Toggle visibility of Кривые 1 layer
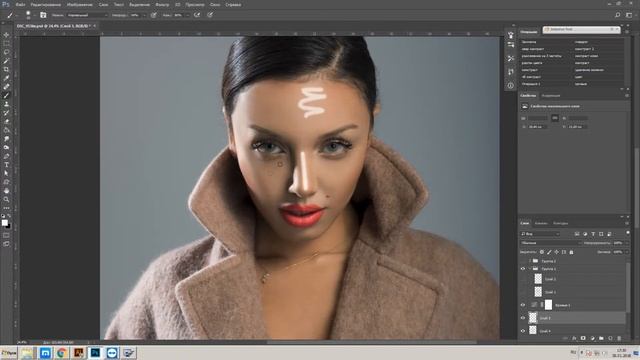The image size is (640, 360). point(523,305)
